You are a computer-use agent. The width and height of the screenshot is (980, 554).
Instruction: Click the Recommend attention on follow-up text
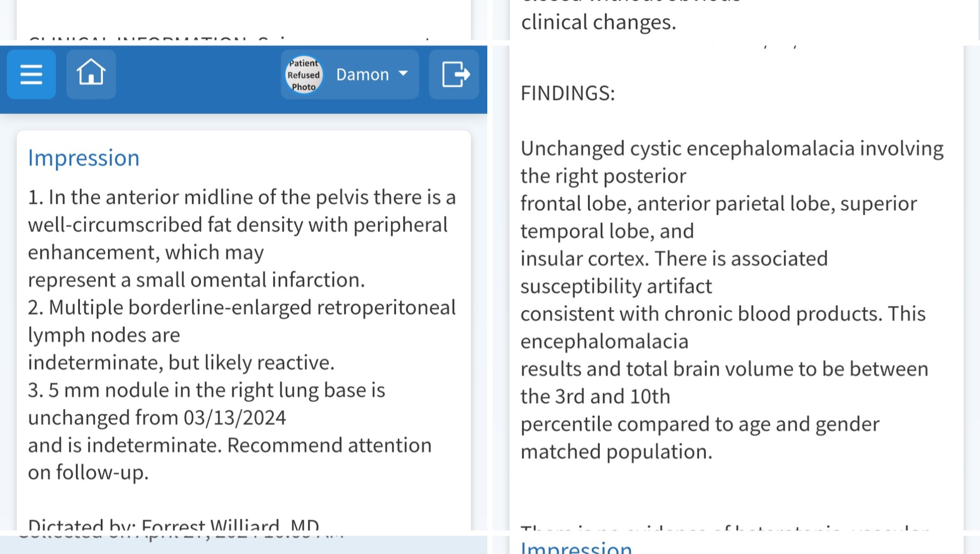click(x=230, y=459)
